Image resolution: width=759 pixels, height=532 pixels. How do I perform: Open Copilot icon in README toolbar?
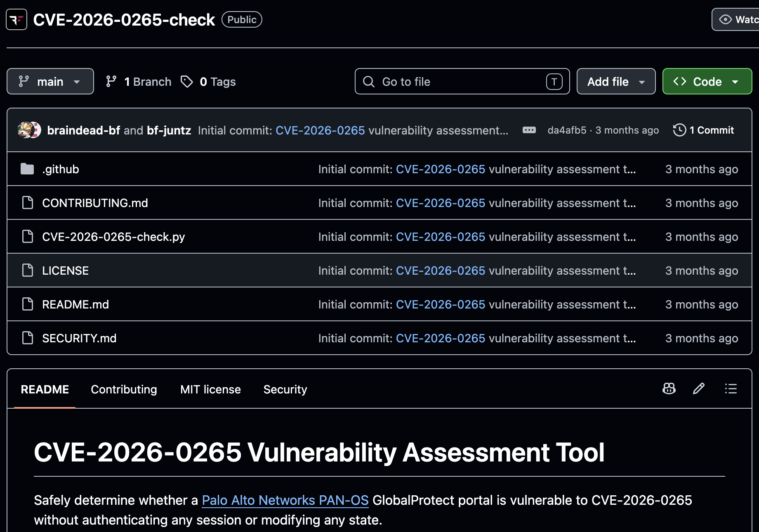coord(669,389)
